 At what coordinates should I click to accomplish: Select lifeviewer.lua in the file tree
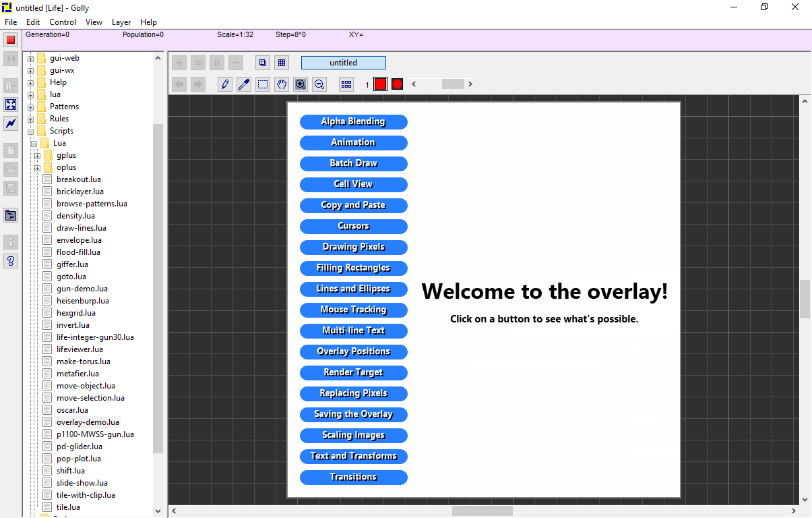pos(80,349)
